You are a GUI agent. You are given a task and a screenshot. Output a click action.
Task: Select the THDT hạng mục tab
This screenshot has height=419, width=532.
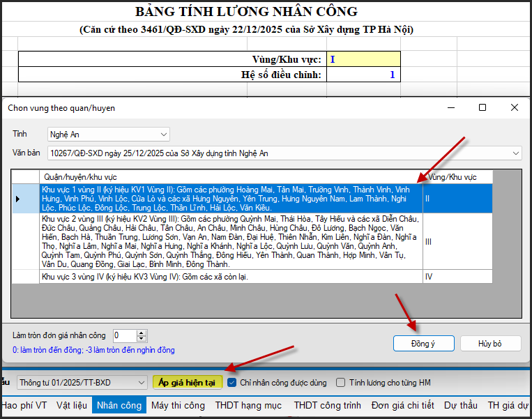click(x=248, y=405)
